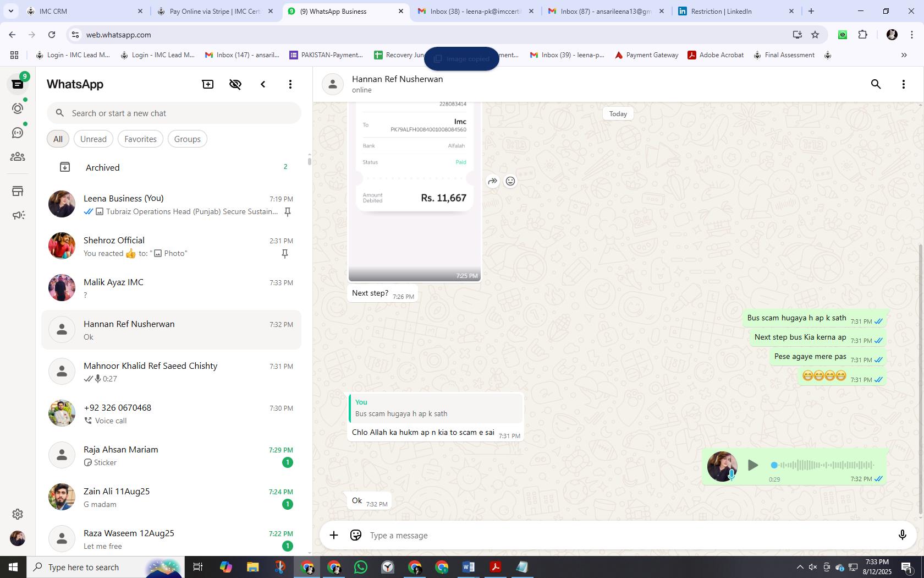Toggle the privacy blur eye icon
Viewport: 924px width, 578px height.
tap(235, 84)
